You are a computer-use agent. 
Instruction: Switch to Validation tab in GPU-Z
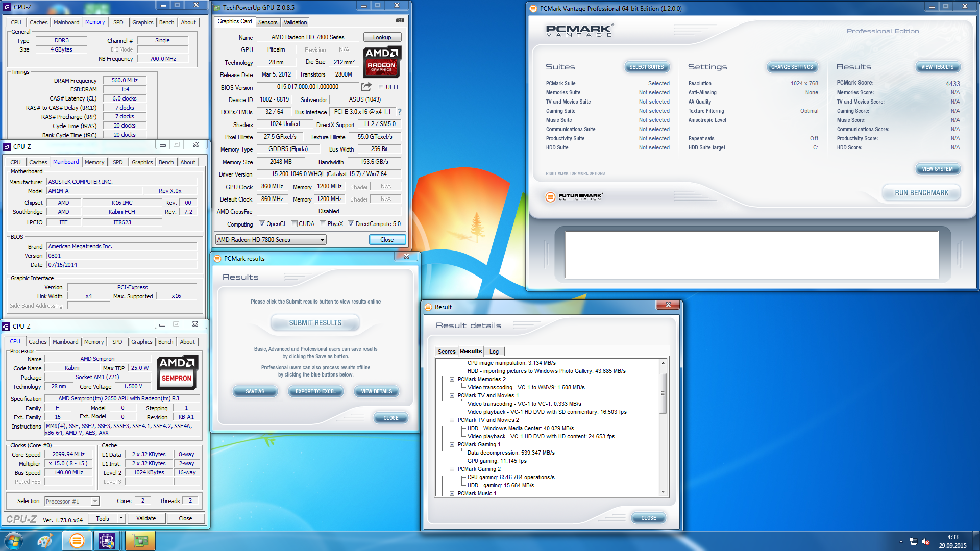[295, 22]
